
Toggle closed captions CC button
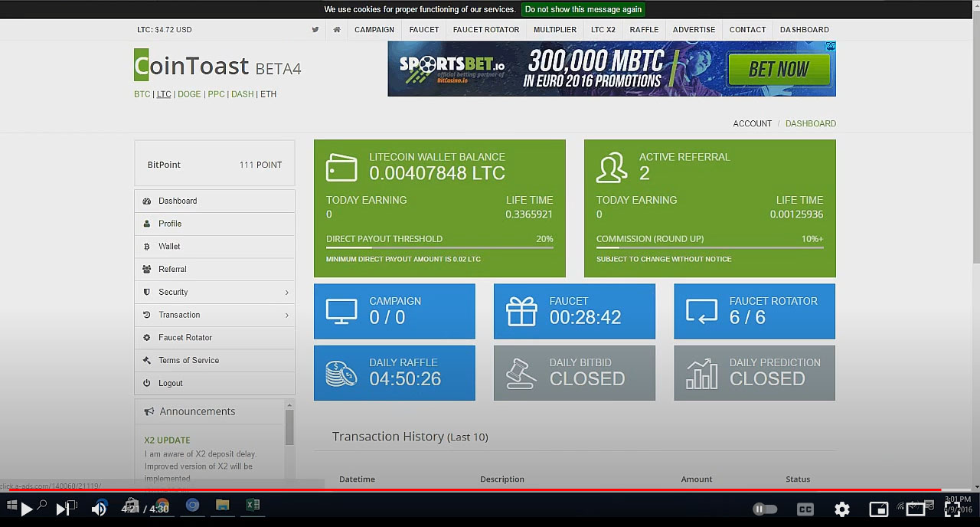(805, 509)
